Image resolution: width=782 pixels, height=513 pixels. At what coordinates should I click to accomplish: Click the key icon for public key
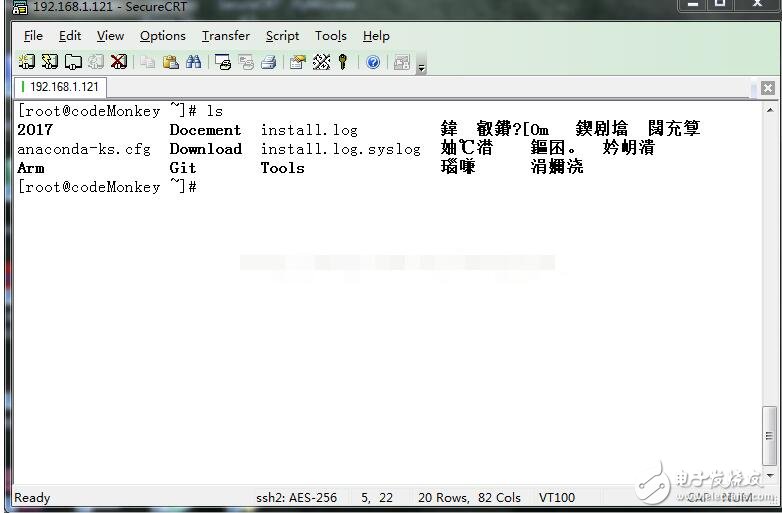[343, 62]
